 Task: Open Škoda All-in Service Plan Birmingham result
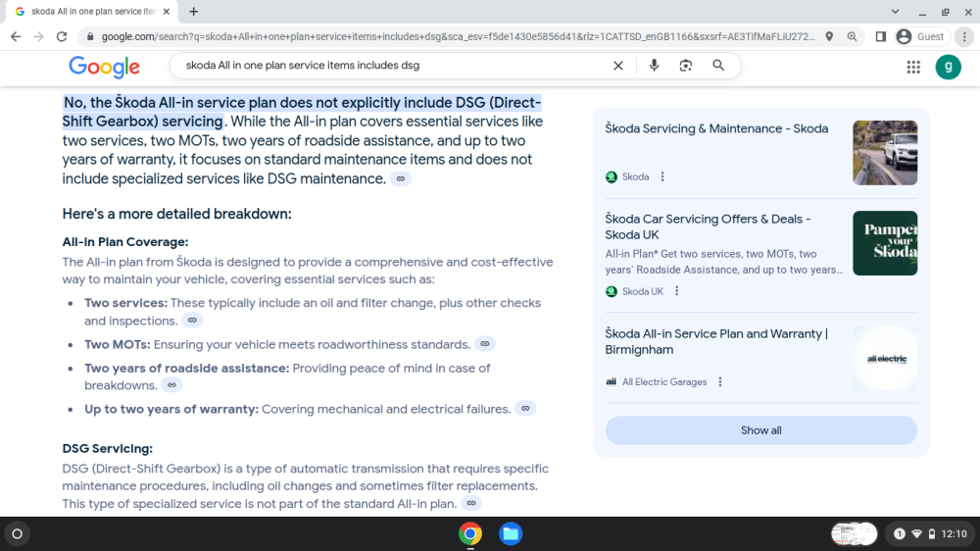[x=716, y=341]
